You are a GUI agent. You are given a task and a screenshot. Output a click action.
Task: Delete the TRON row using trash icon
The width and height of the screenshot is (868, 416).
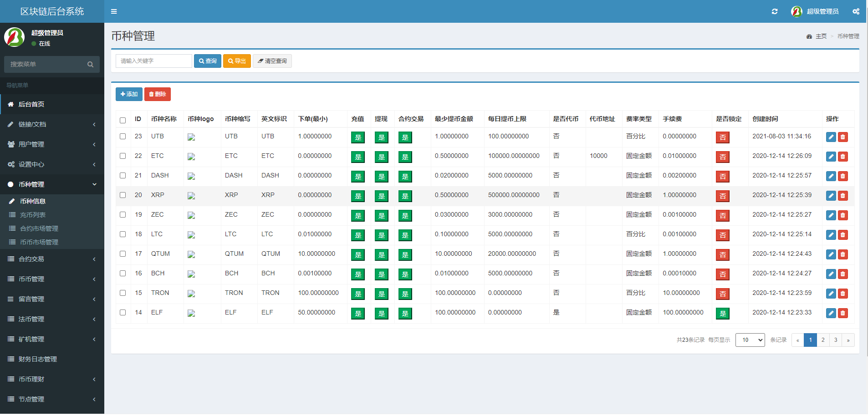843,294
